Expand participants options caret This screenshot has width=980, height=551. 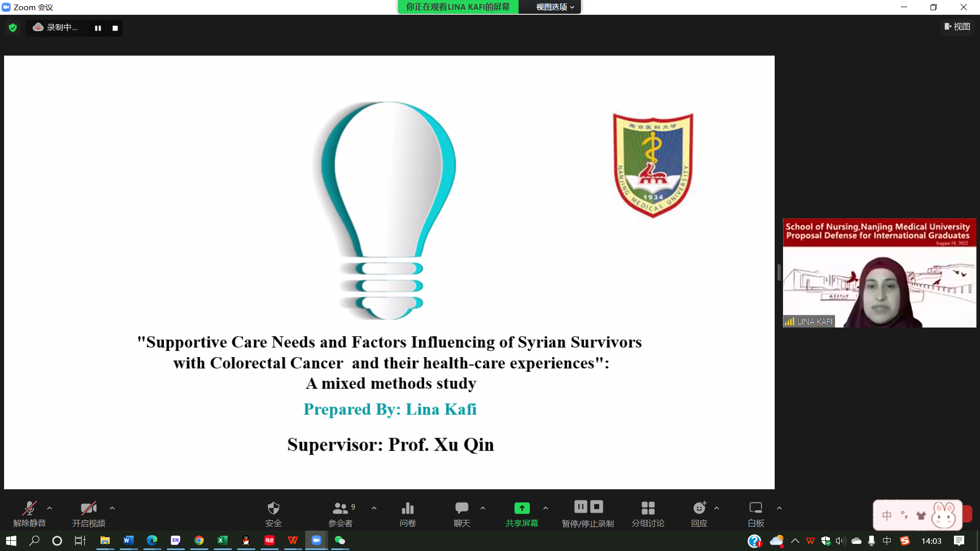coord(374,508)
